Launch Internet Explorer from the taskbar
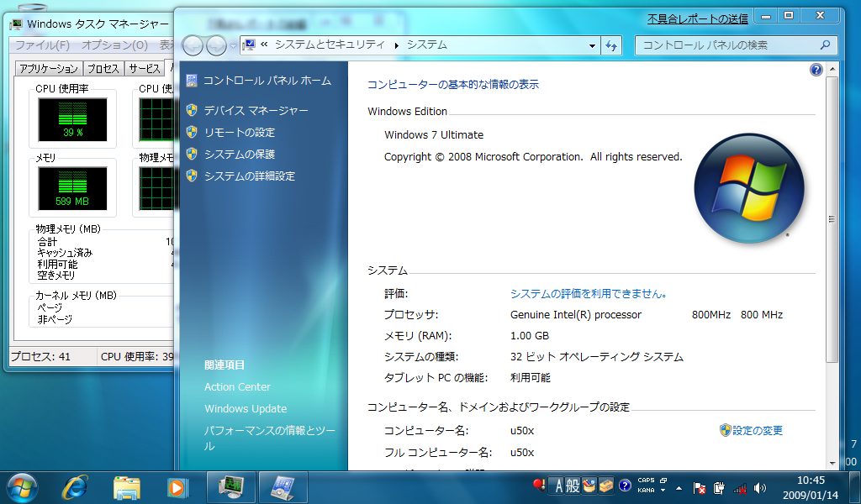This screenshot has height=504, width=861. [x=75, y=487]
